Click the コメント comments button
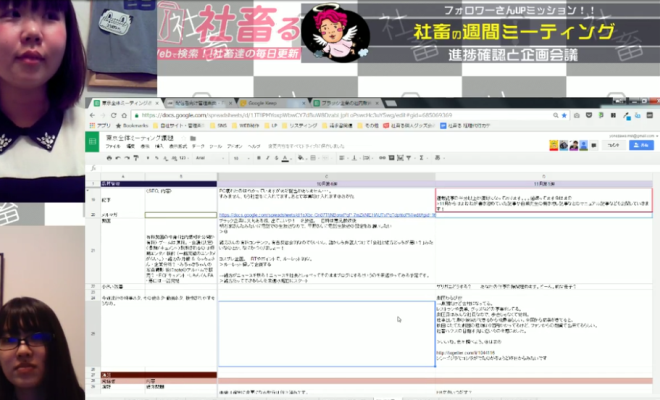Screen dimensions: 660x400 tap(616, 144)
